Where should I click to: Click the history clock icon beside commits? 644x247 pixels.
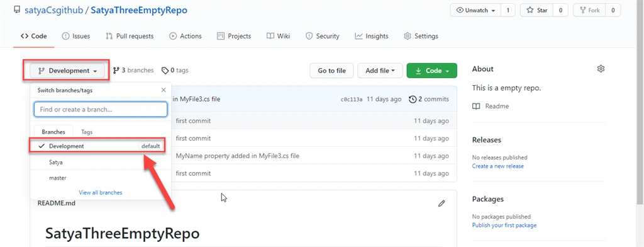(x=413, y=99)
